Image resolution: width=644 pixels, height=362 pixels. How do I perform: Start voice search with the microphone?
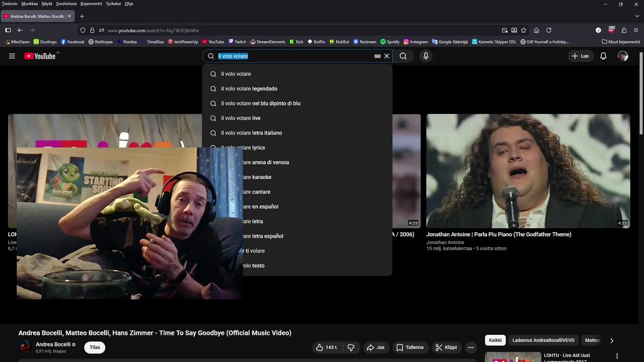[426, 56]
